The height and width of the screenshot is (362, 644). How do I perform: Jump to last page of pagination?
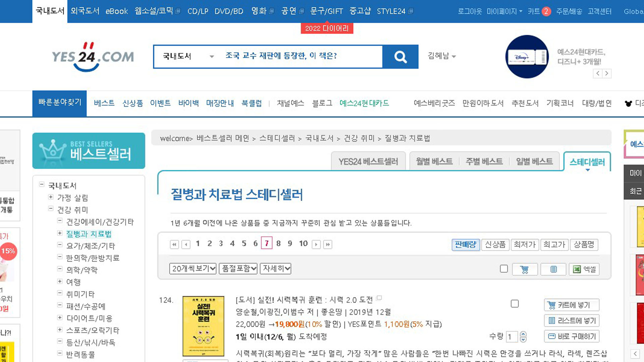(328, 244)
